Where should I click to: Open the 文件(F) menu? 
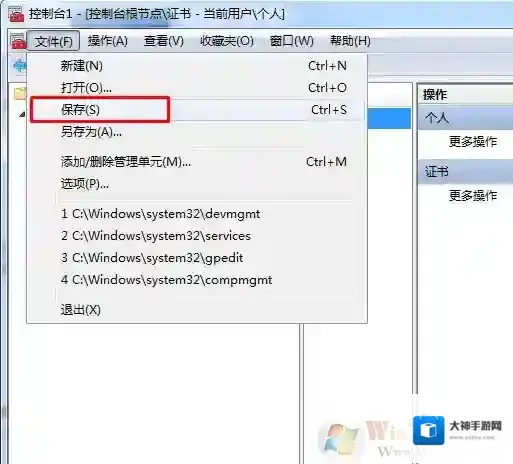click(x=53, y=41)
